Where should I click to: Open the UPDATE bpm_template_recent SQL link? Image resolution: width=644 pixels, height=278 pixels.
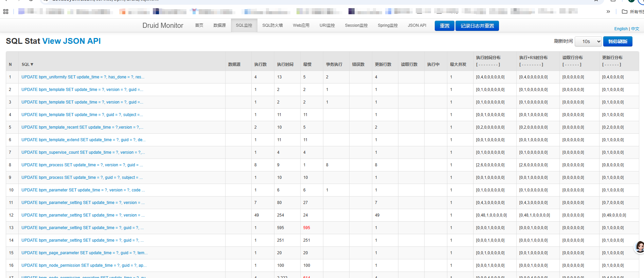coord(82,127)
